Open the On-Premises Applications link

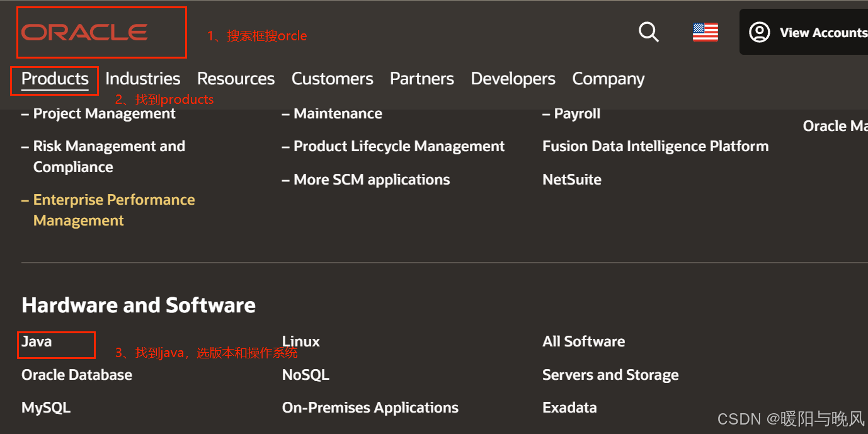click(x=370, y=408)
